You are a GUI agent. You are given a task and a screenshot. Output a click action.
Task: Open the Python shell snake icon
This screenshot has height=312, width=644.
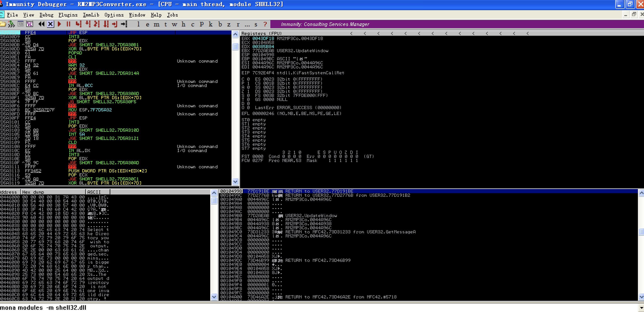coord(11,24)
